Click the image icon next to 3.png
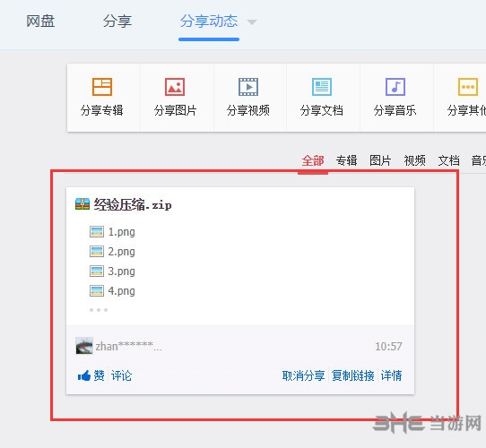Viewport: 486px width, 448px height. pyautogui.click(x=97, y=271)
